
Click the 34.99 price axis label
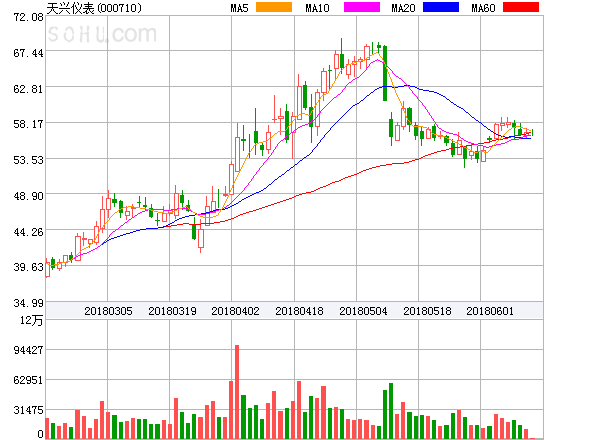click(28, 303)
